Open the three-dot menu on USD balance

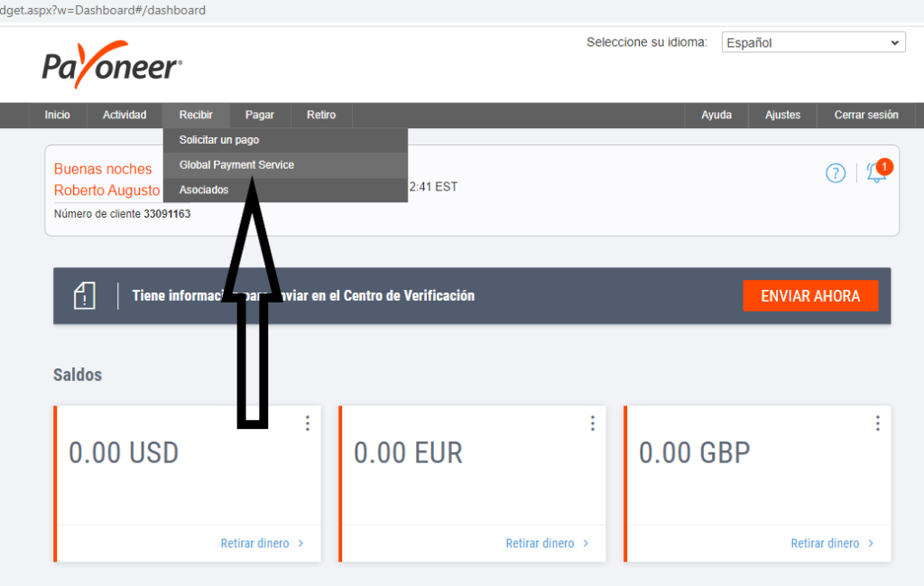(x=308, y=423)
